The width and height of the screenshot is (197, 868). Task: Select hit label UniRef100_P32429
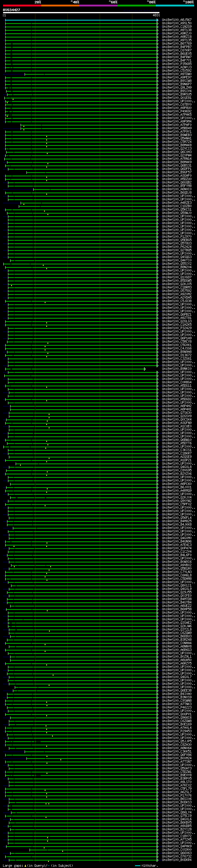[x=177, y=328]
